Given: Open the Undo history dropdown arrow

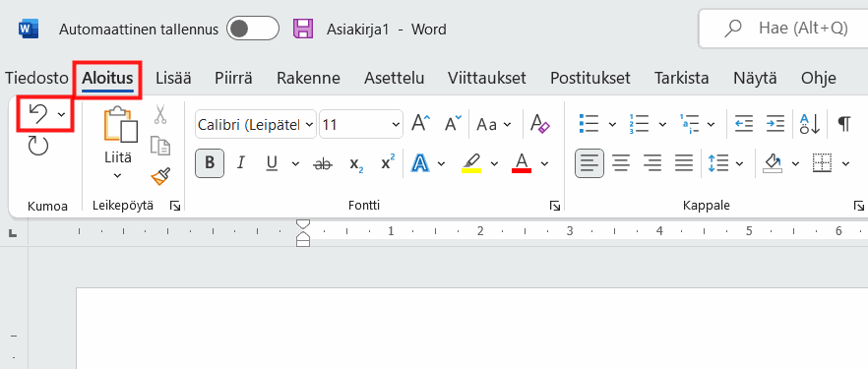Looking at the screenshot, I should coord(61,114).
